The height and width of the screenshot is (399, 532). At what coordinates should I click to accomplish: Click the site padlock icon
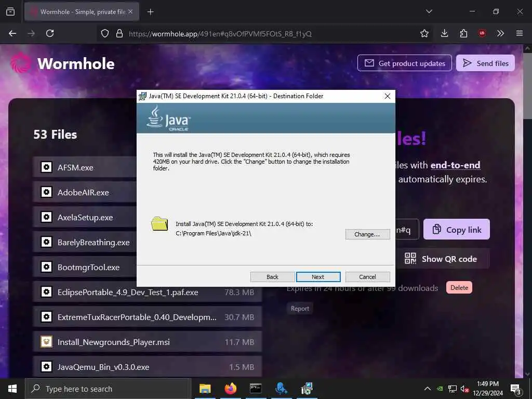119,33
